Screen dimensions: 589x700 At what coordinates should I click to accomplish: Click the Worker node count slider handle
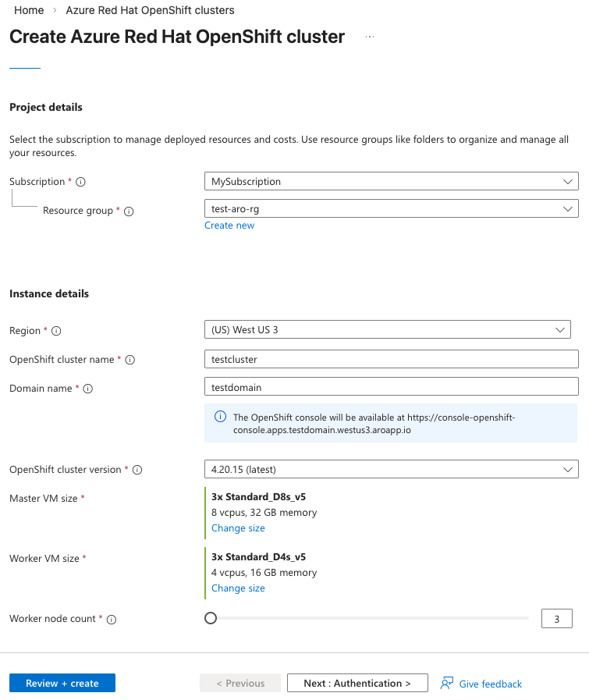coord(211,618)
